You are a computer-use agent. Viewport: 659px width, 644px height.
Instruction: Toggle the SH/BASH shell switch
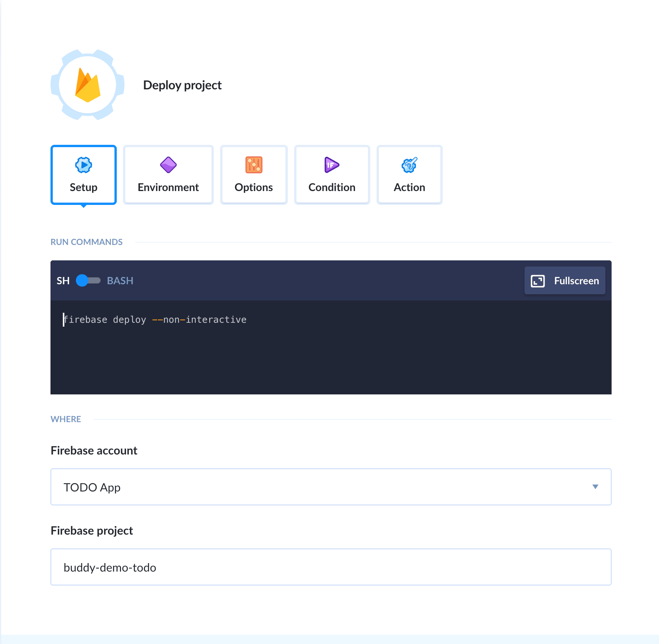pos(88,280)
